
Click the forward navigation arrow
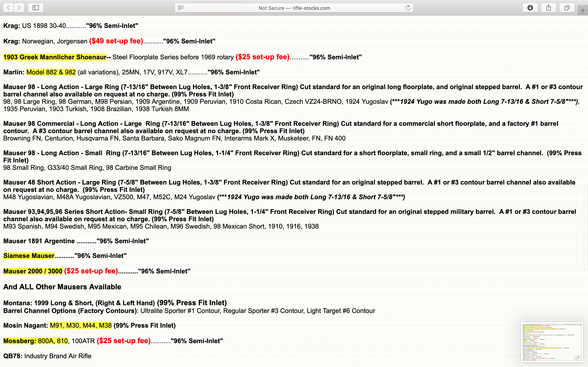point(19,8)
